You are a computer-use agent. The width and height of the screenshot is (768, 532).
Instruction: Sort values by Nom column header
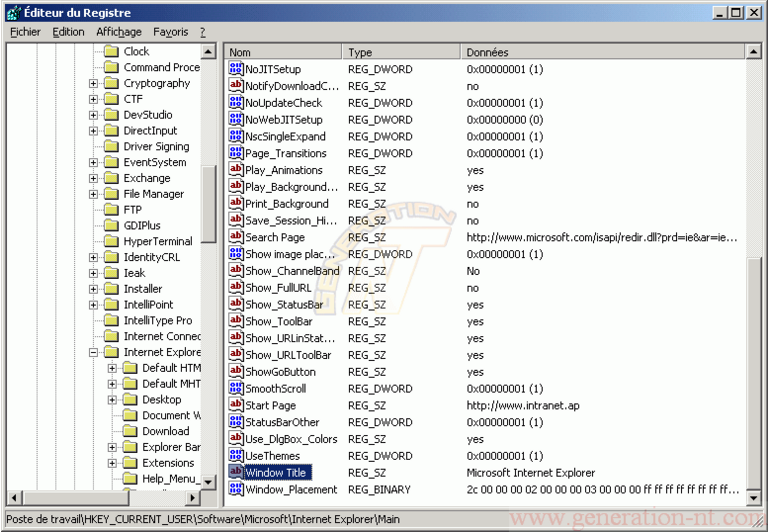(x=283, y=52)
